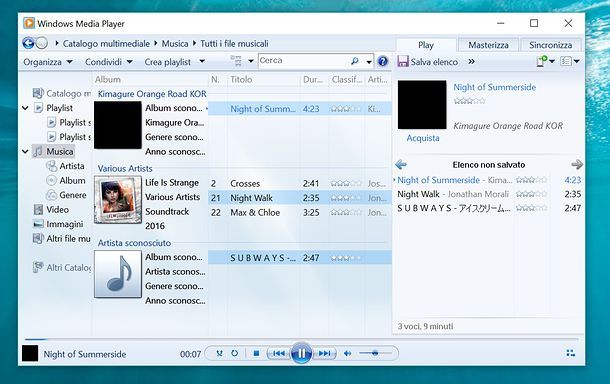Open the view options icon

[236, 61]
